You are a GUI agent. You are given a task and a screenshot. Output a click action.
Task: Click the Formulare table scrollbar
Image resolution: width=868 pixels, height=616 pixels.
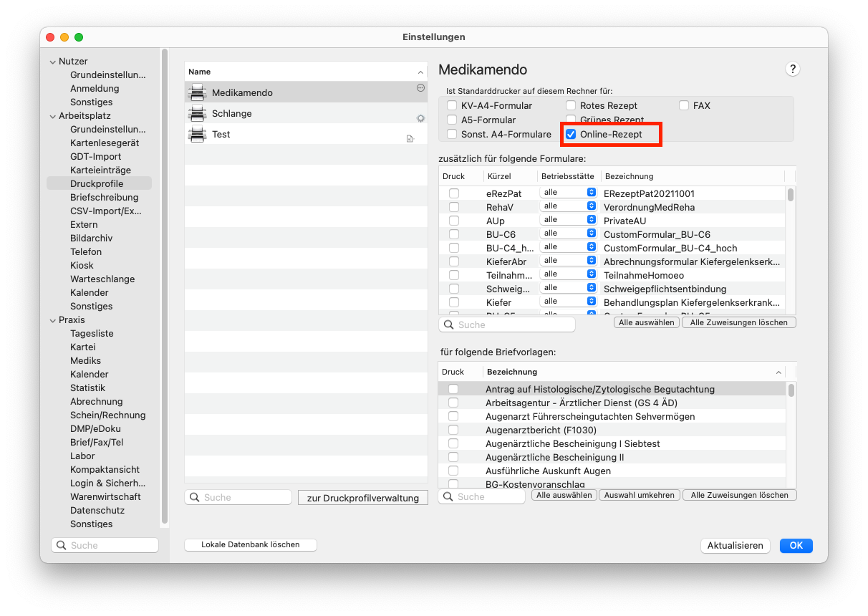pos(791,195)
